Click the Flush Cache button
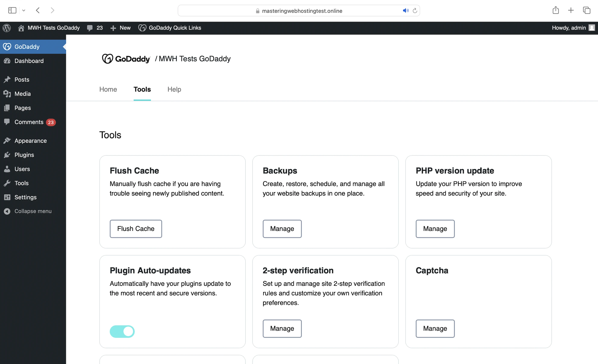This screenshot has width=598, height=364. click(x=136, y=229)
